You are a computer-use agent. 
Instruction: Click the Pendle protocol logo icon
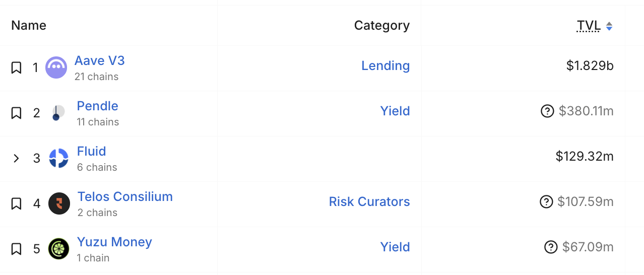pyautogui.click(x=57, y=113)
